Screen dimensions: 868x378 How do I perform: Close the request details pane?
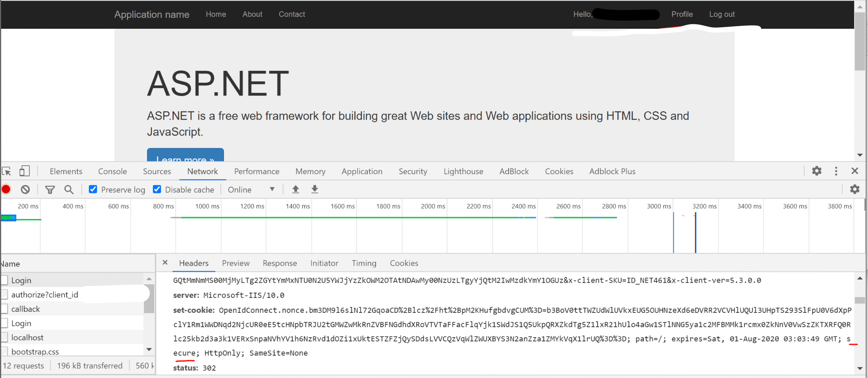[165, 262]
